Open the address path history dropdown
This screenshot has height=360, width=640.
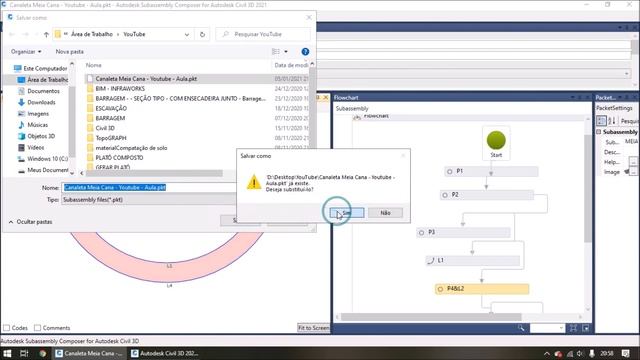coord(187,35)
